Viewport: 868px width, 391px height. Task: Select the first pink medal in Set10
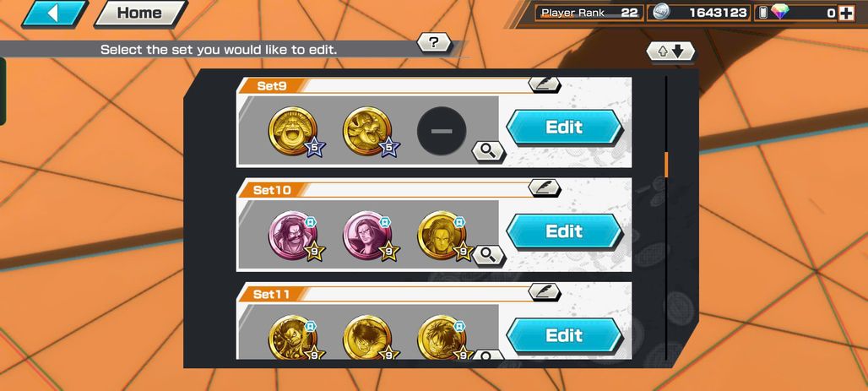pyautogui.click(x=294, y=236)
